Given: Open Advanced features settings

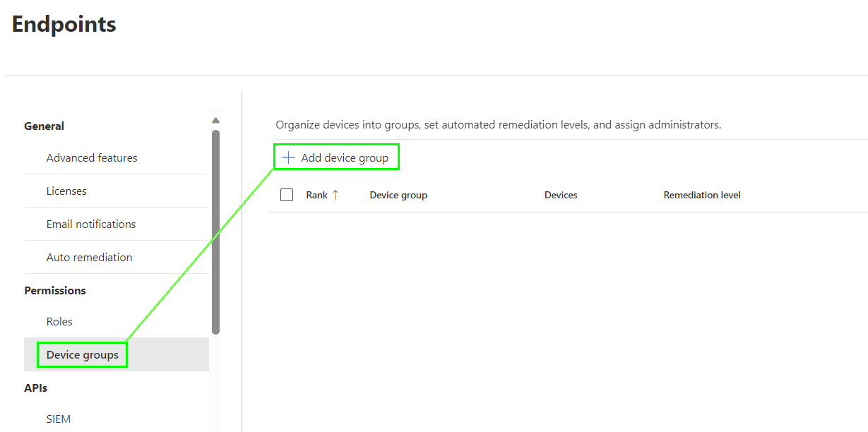Looking at the screenshot, I should tap(92, 158).
